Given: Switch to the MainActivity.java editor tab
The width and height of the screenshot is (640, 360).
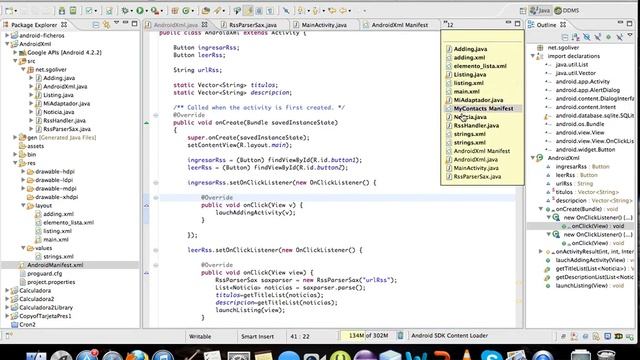Looking at the screenshot, I should [324, 24].
